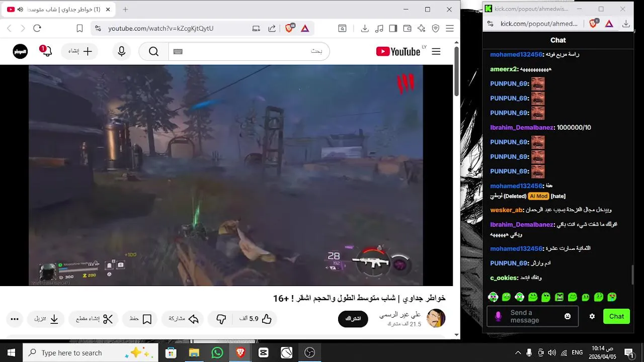This screenshot has height=362, width=644.
Task: Subscribe to the channel with the black button
Action: 353,319
